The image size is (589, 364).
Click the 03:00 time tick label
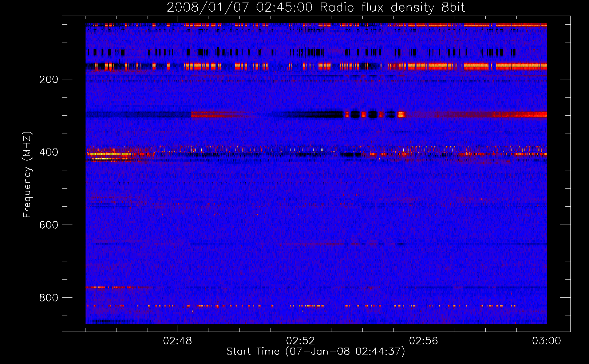pyautogui.click(x=547, y=341)
